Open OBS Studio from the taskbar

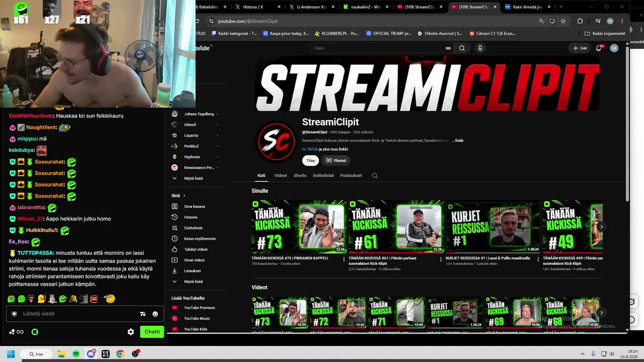coord(135,354)
